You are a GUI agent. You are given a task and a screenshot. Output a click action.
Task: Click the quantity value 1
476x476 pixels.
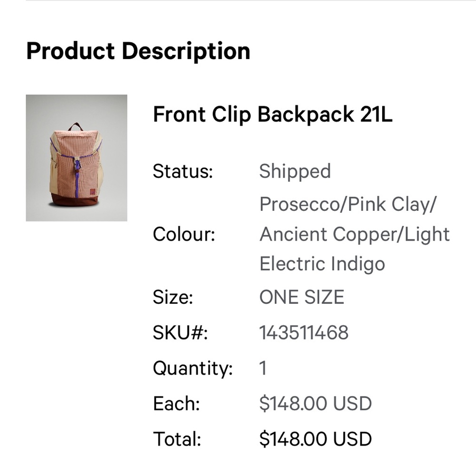[x=263, y=368]
